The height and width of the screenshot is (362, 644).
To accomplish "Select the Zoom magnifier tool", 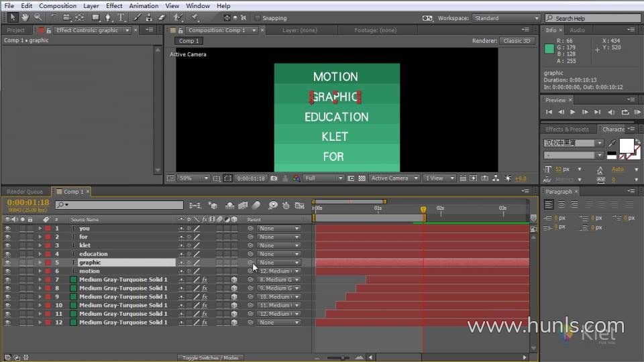I will click(38, 17).
